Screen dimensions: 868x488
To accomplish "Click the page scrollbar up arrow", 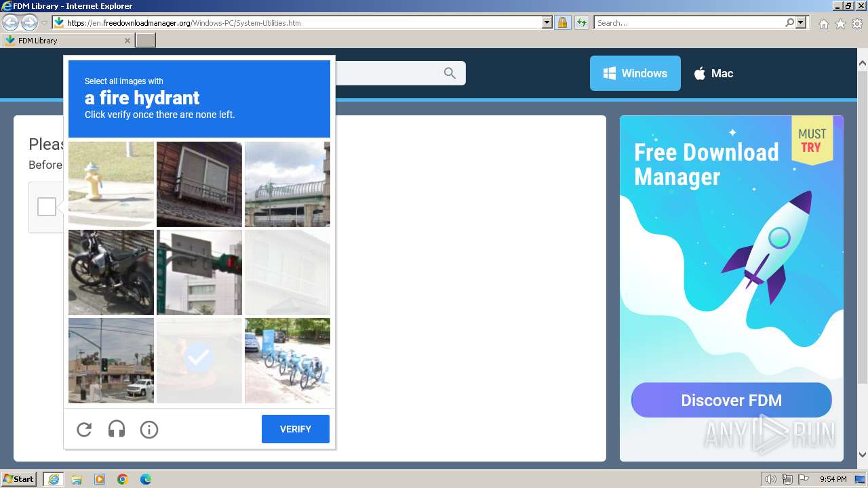I will point(863,63).
